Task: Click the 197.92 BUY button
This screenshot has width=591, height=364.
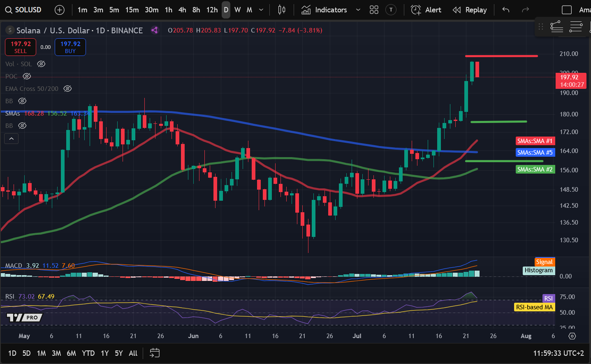Action: 70,47
